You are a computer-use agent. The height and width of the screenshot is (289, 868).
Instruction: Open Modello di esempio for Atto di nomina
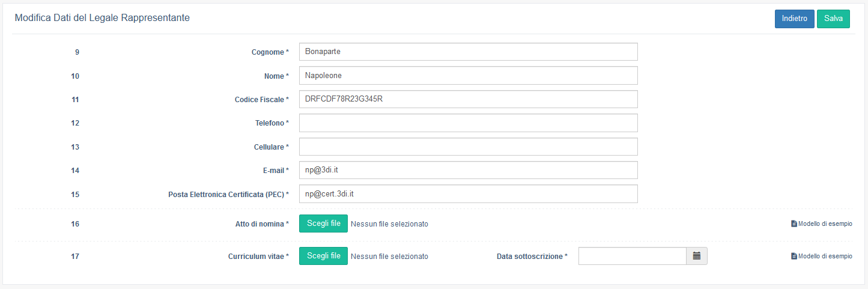(825, 224)
